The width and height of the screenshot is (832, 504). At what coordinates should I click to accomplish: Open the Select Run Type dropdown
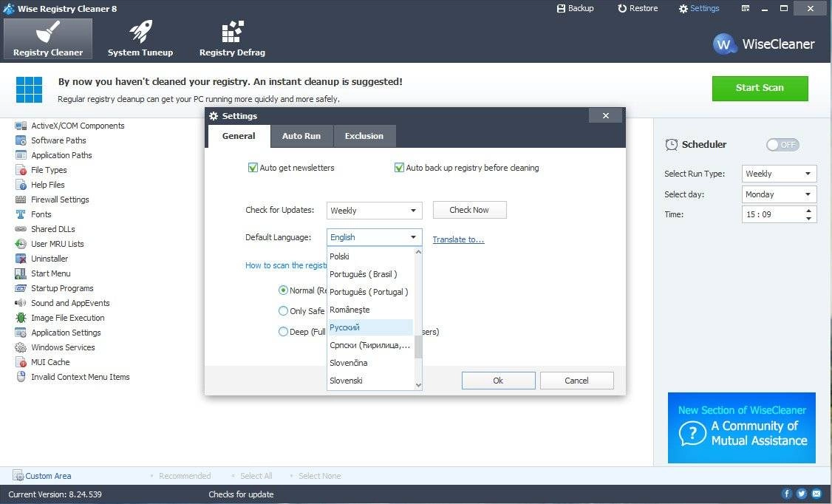pos(779,174)
